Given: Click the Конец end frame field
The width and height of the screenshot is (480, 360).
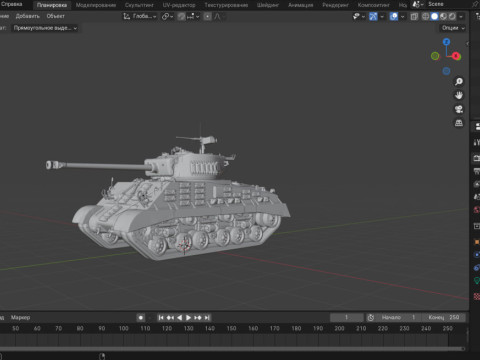Looking at the screenshot, I should [x=444, y=317].
